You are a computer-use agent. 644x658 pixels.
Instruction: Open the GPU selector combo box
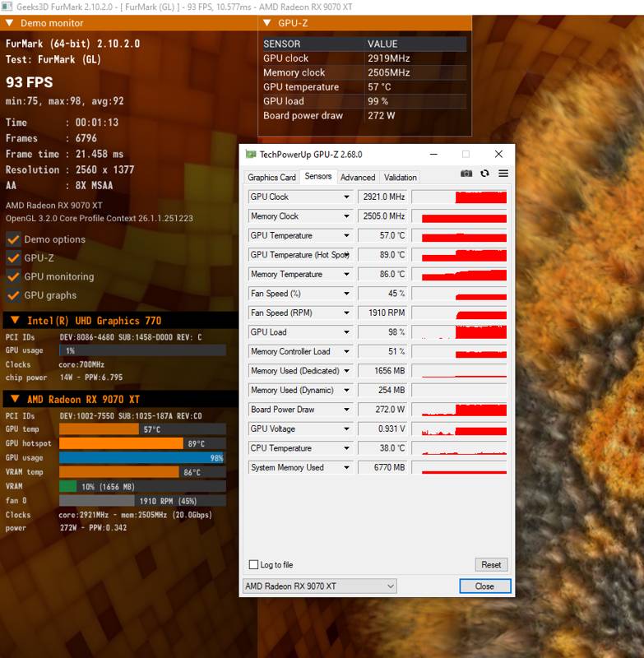320,586
